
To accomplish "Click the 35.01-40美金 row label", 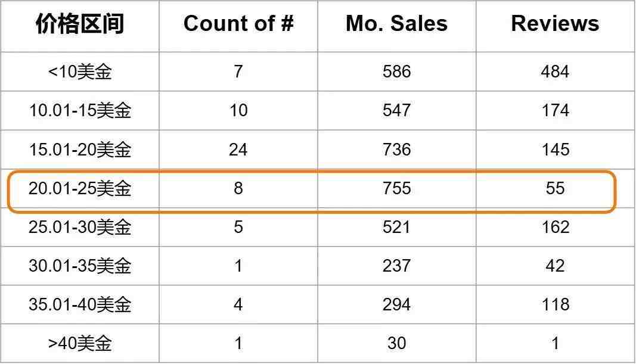I will [80, 304].
